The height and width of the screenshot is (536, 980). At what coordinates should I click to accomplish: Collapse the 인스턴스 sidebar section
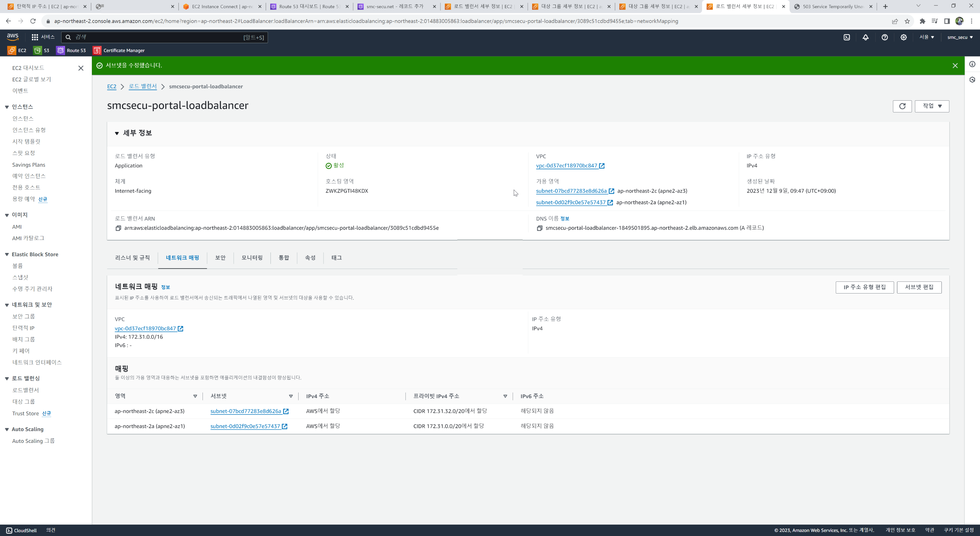point(7,107)
